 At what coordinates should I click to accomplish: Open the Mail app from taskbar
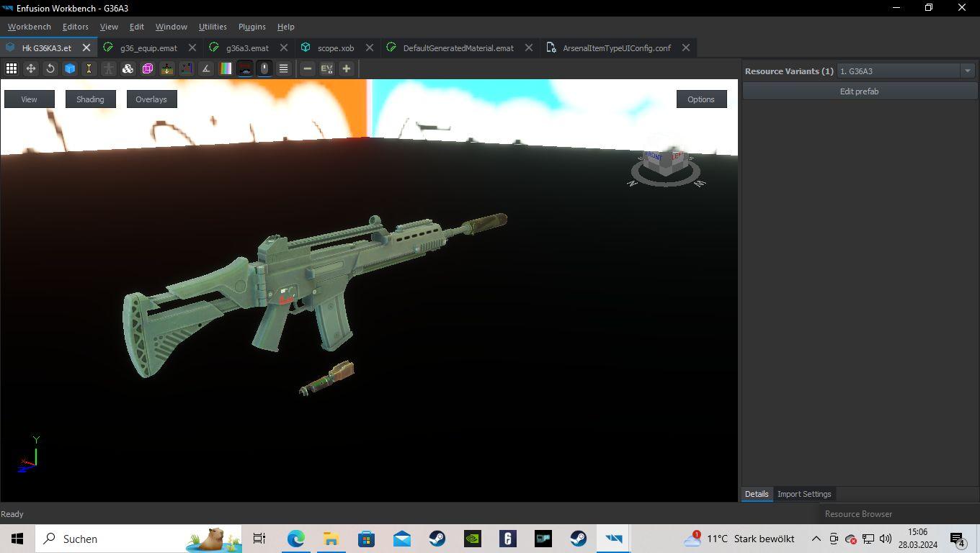pyautogui.click(x=401, y=539)
